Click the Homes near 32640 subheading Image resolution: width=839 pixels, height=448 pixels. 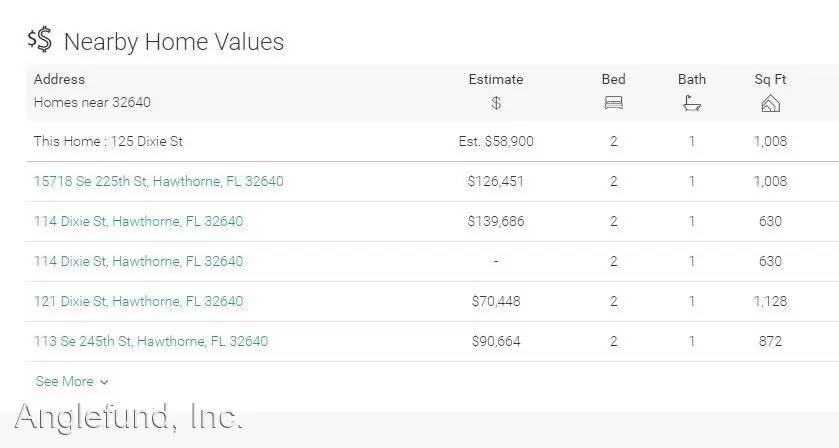92,102
